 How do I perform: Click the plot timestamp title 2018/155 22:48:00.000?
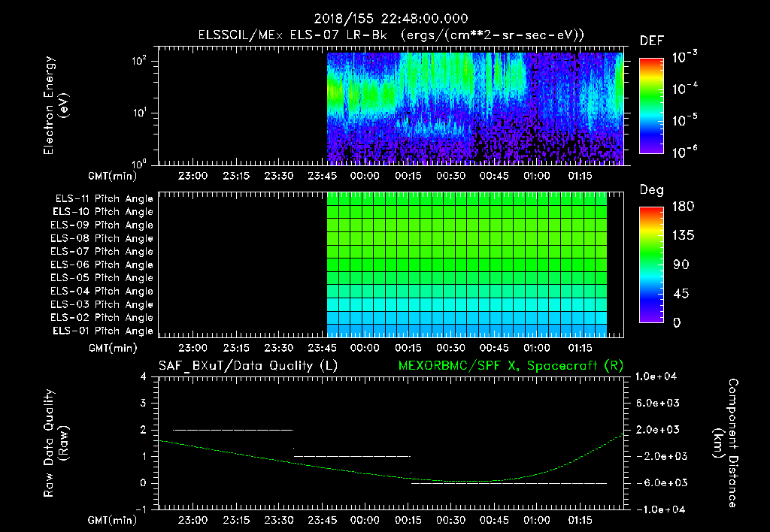(391, 19)
